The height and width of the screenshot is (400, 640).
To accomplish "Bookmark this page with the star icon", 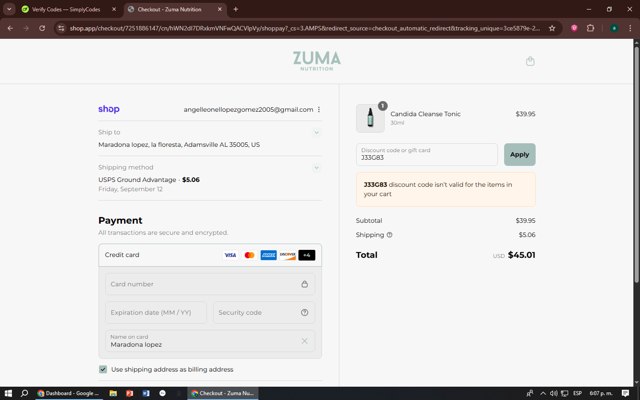I will 552,28.
